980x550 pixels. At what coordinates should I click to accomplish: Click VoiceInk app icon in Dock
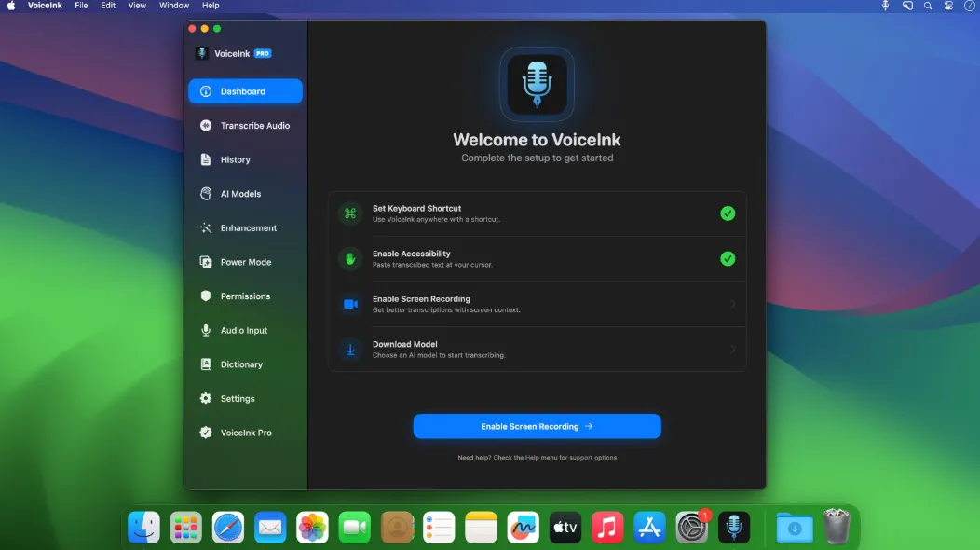click(734, 528)
